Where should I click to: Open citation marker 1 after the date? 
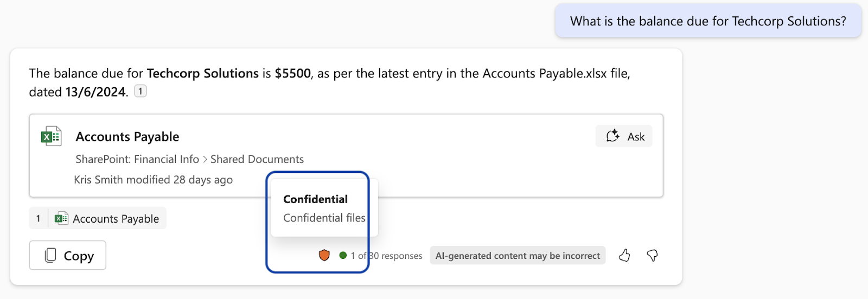coord(141,92)
